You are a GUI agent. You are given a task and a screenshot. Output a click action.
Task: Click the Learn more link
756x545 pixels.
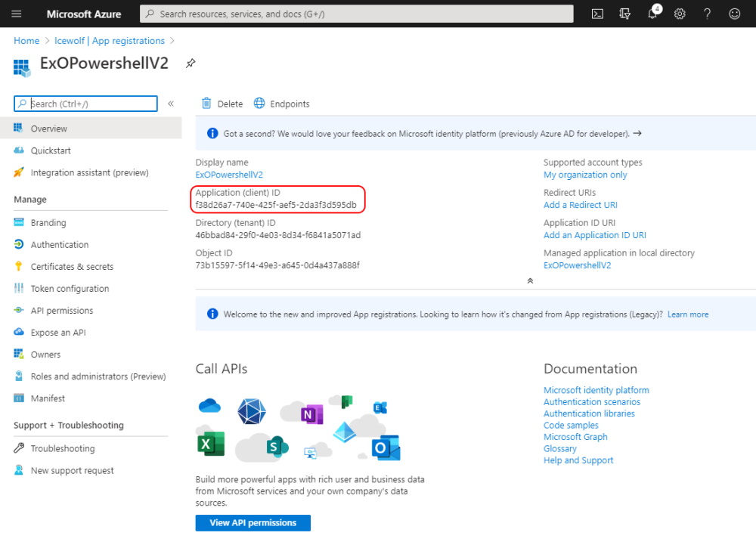688,314
